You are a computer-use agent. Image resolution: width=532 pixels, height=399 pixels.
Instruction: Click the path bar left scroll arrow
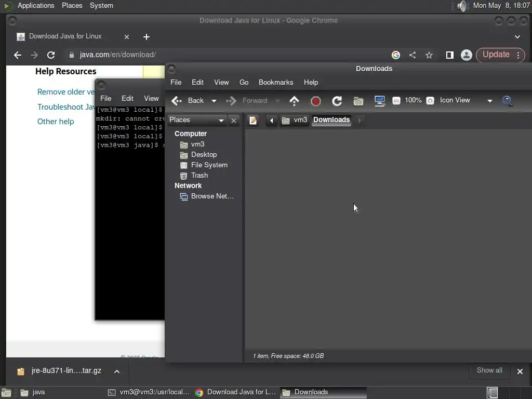pyautogui.click(x=271, y=120)
